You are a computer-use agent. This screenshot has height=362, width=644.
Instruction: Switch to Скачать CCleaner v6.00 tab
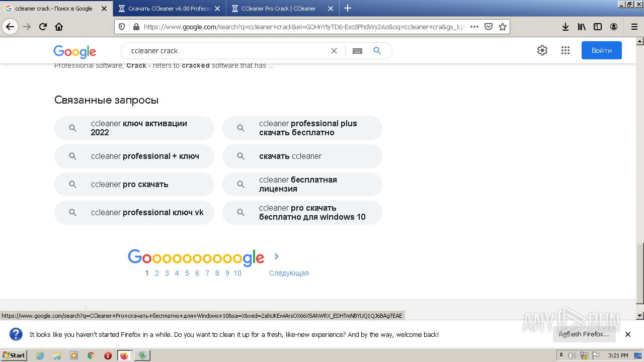point(169,9)
